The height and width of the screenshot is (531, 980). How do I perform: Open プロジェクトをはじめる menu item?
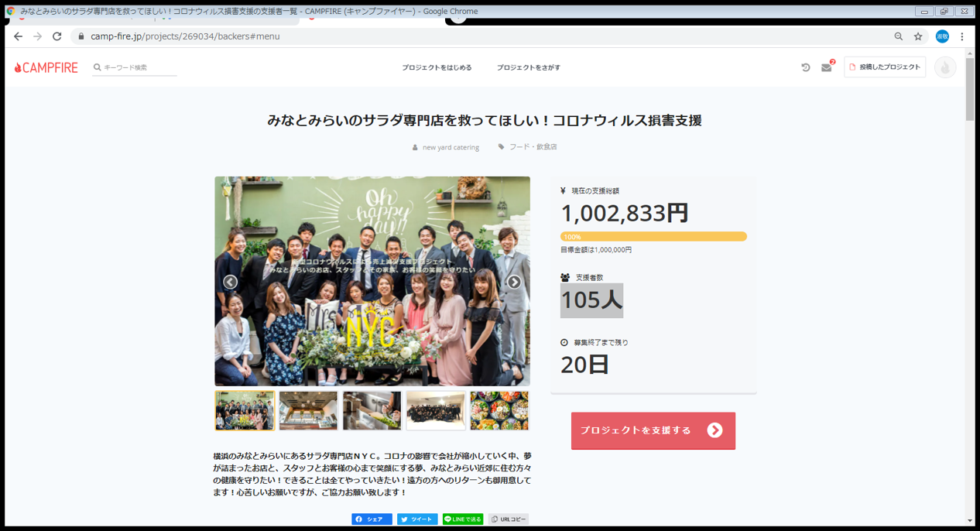point(437,68)
